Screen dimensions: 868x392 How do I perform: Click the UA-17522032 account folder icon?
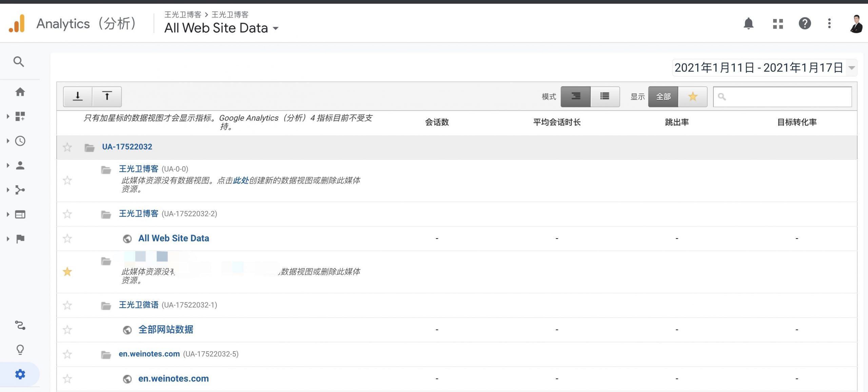pyautogui.click(x=90, y=148)
